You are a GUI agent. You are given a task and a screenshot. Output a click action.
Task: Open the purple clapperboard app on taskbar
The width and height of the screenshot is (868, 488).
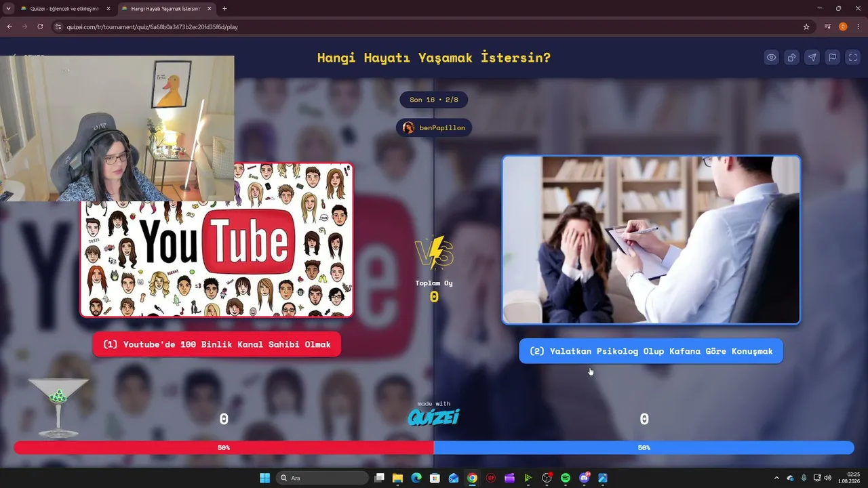click(509, 478)
